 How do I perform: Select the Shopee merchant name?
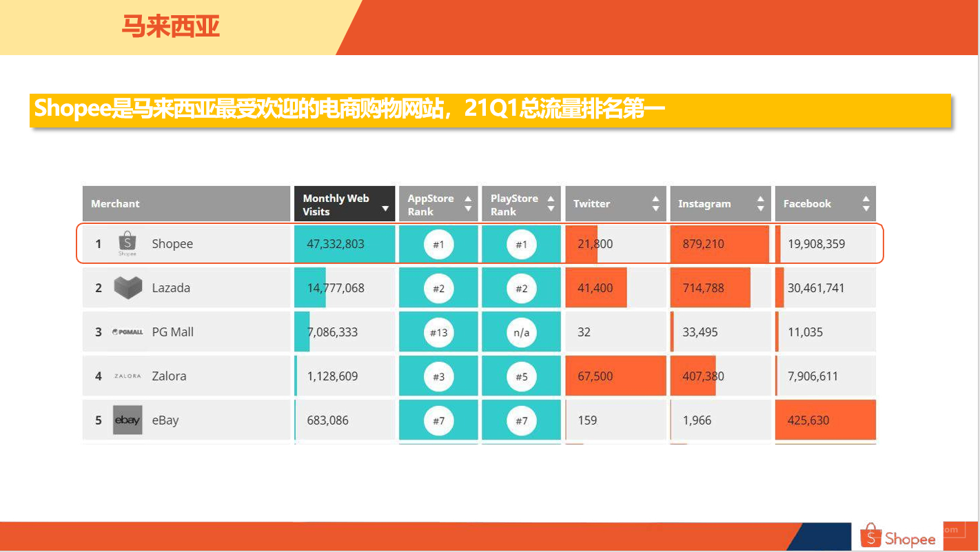pyautogui.click(x=172, y=244)
